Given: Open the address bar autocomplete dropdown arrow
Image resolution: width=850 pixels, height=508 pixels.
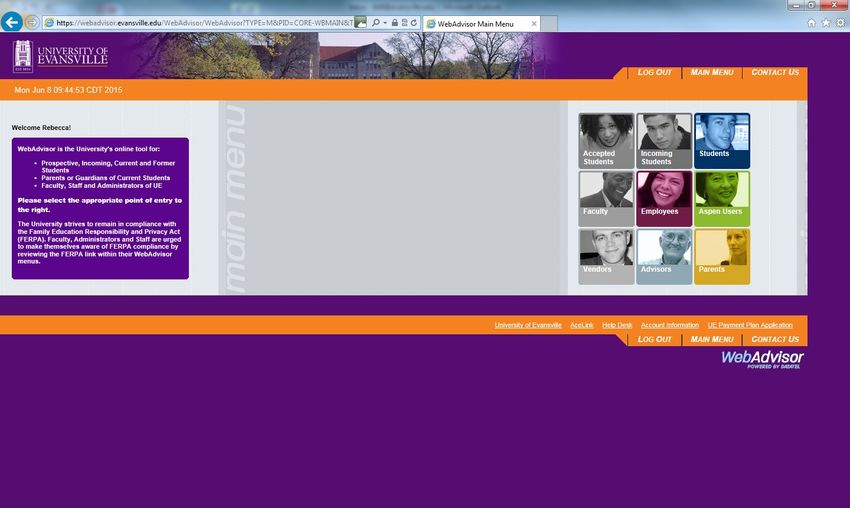Looking at the screenshot, I should click(385, 23).
